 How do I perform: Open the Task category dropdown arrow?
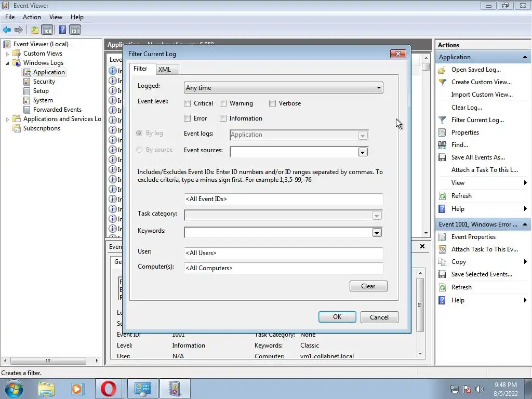(x=377, y=216)
